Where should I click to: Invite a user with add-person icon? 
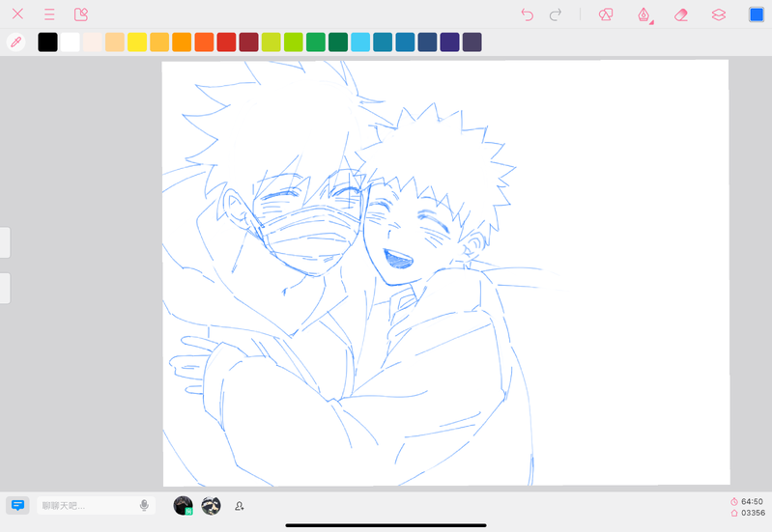[x=240, y=506]
